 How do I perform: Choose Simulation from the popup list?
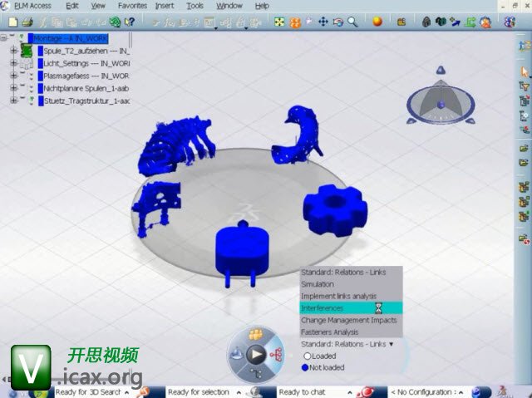(x=351, y=284)
